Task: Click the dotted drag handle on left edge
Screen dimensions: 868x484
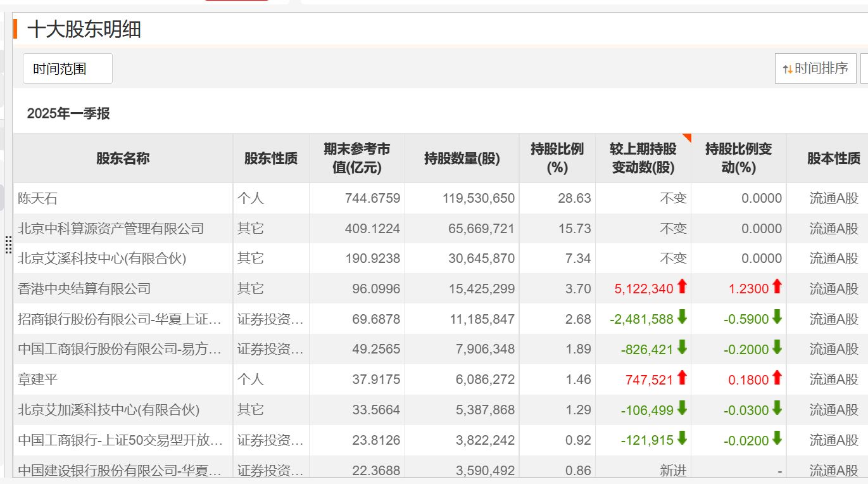Action: pyautogui.click(x=8, y=245)
